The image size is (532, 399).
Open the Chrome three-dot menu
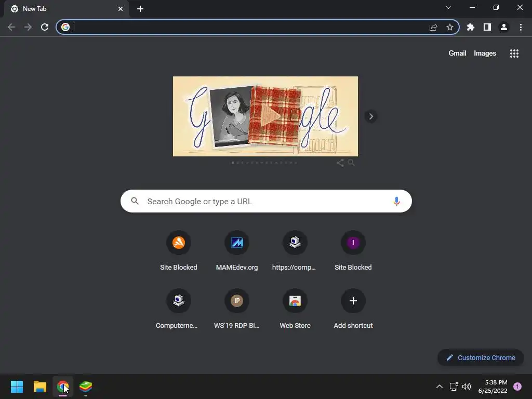[x=521, y=27]
